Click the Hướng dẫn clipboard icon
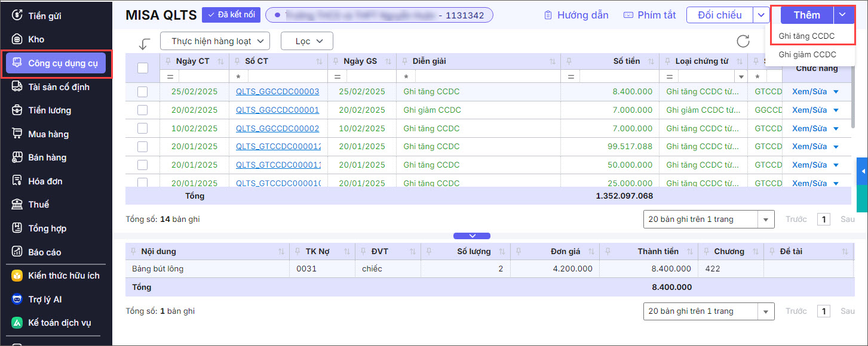The image size is (868, 346). tap(548, 15)
